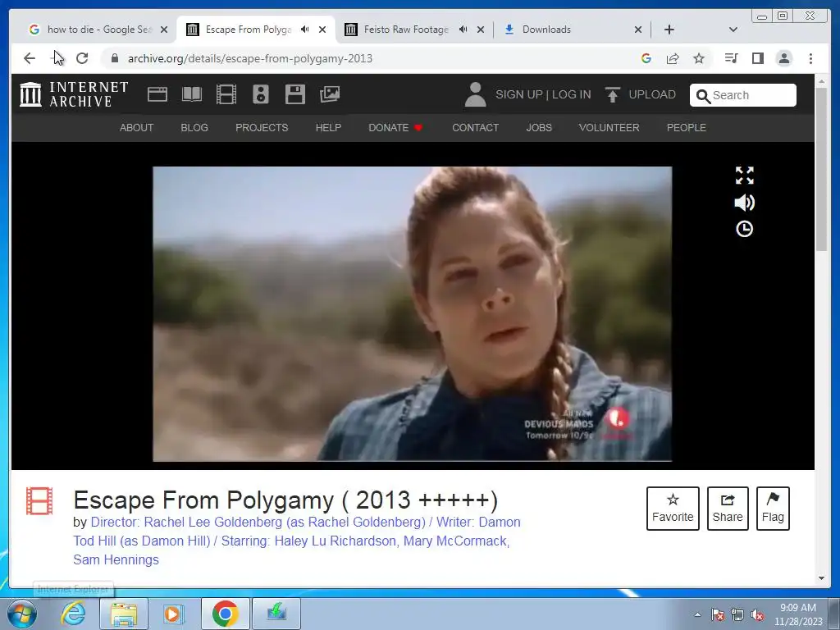Reload the page with refresh button
Screen dimensions: 840x630
(x=82, y=58)
